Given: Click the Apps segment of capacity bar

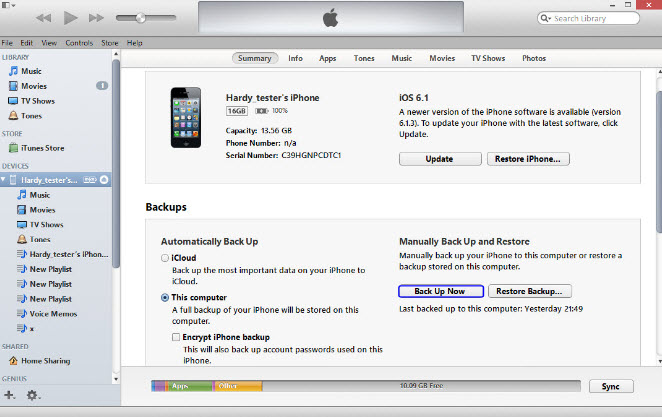Looking at the screenshot, I should 189,386.
